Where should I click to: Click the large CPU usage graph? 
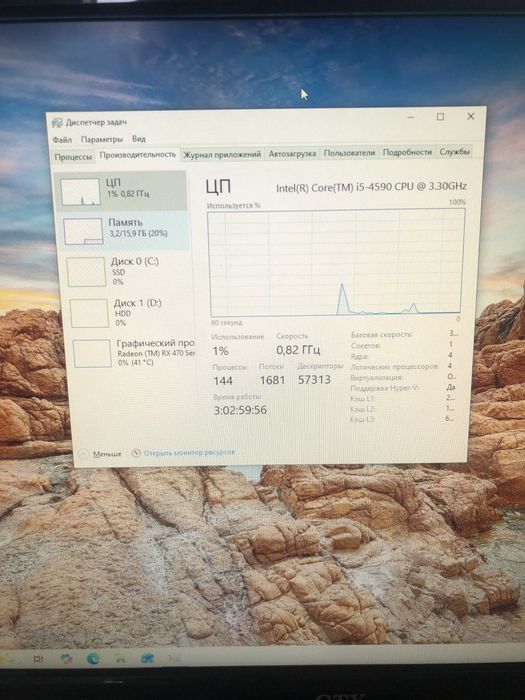[335, 263]
